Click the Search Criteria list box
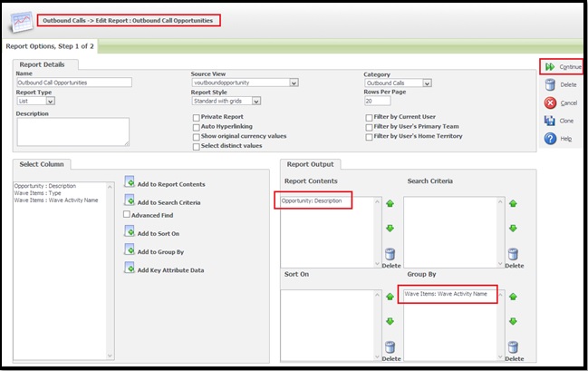The image size is (588, 371). (x=454, y=232)
